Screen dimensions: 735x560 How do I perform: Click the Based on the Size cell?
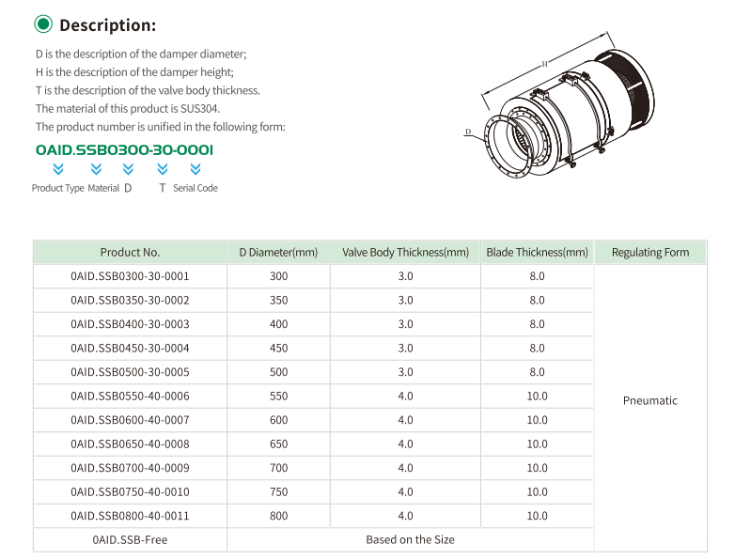point(410,540)
